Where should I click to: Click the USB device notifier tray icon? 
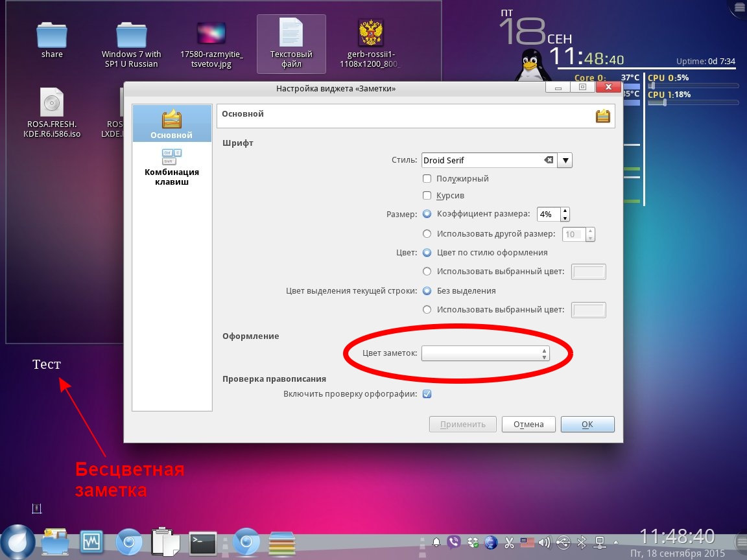(563, 542)
